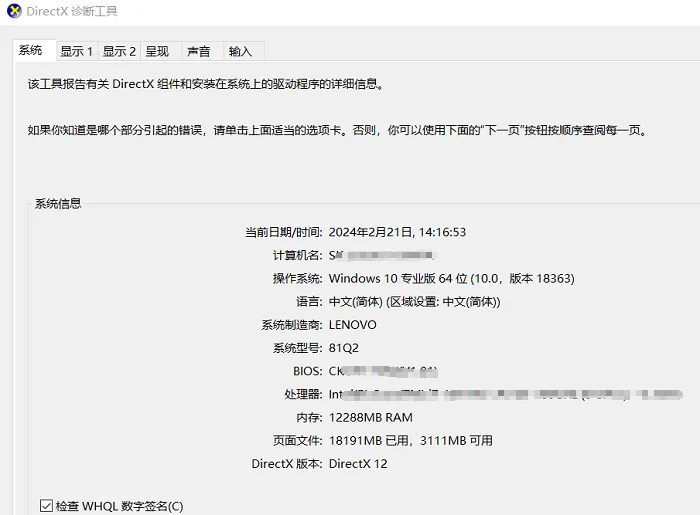This screenshot has width=700, height=515.
Task: Open the 声音 tab
Action: 202,51
